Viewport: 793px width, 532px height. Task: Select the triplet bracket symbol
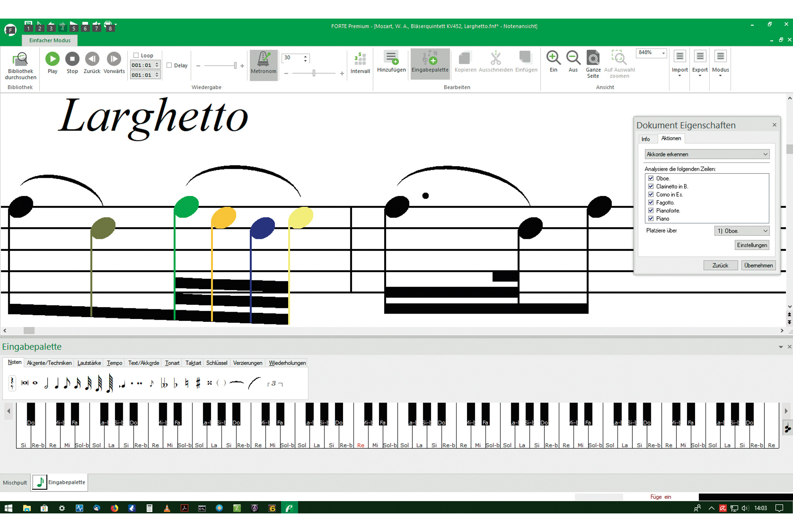[275, 384]
